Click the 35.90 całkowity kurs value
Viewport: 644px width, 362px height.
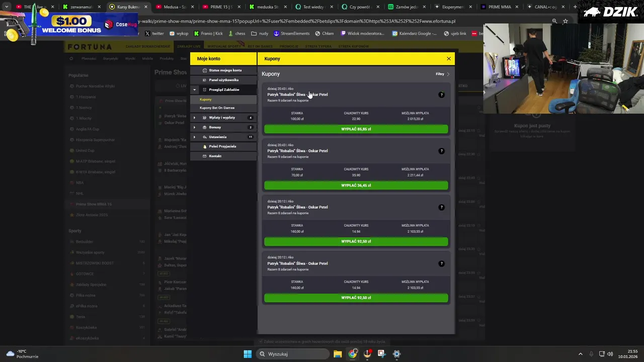[356, 175]
